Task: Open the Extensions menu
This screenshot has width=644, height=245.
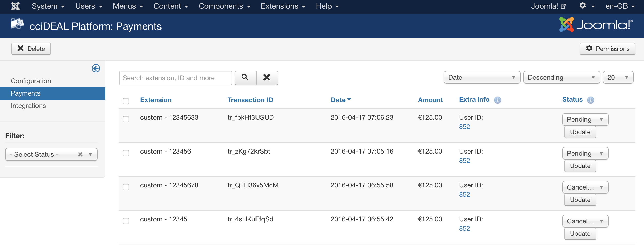Action: tap(283, 6)
